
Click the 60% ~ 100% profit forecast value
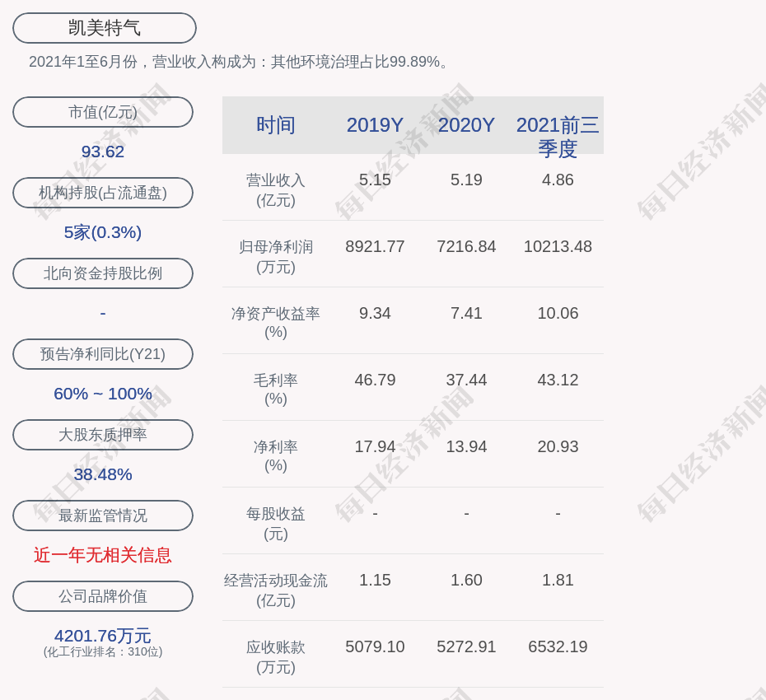103,393
